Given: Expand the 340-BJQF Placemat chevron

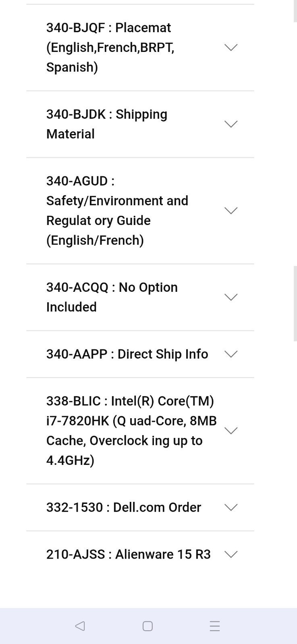Looking at the screenshot, I should 231,47.
